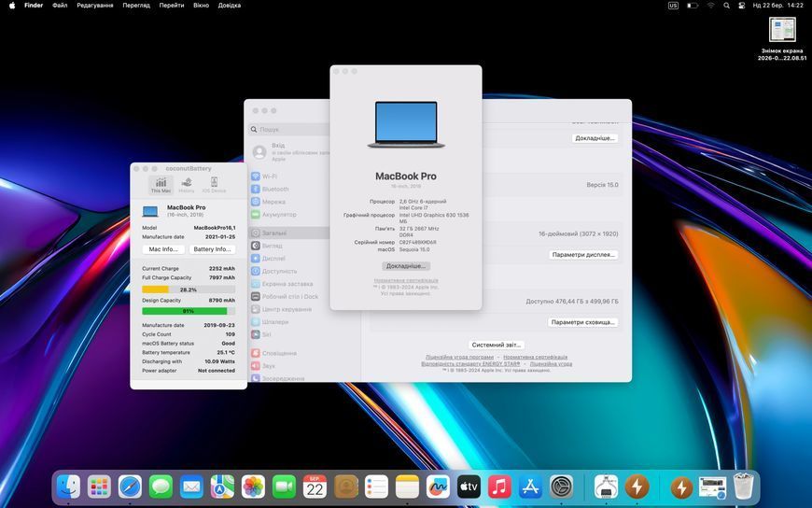
Task: Open Maps app in the Dock
Action: click(x=222, y=487)
